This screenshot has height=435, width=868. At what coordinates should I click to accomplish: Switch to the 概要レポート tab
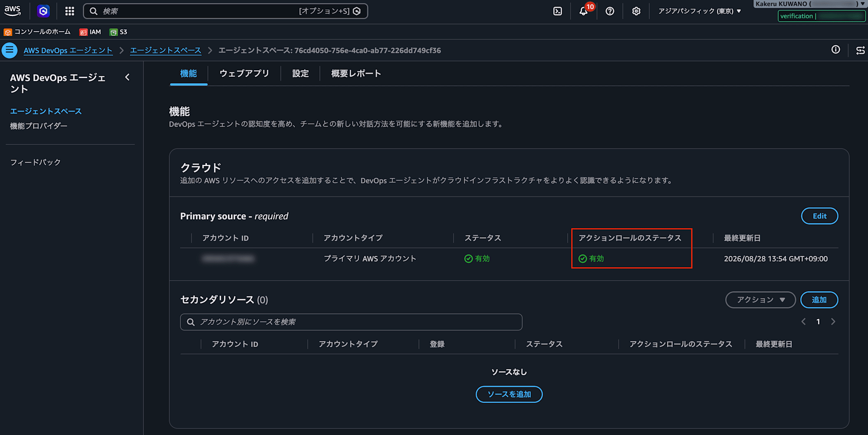[x=356, y=74]
